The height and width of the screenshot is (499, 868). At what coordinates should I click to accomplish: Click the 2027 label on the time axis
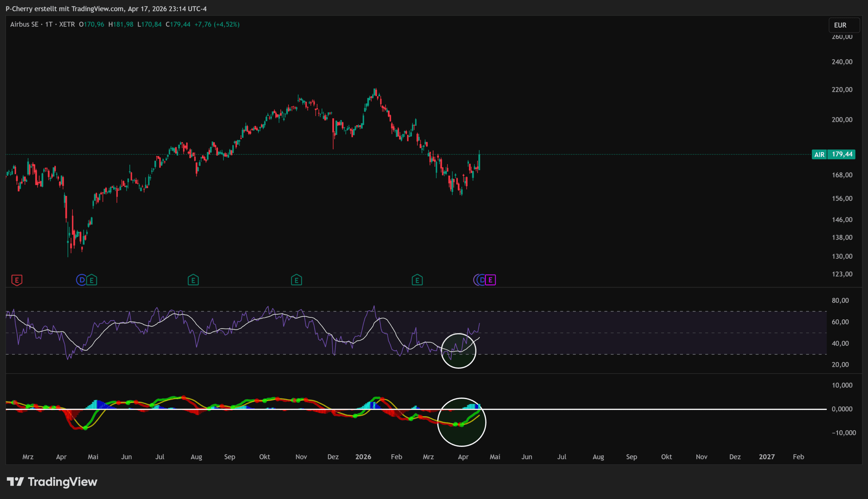(767, 457)
